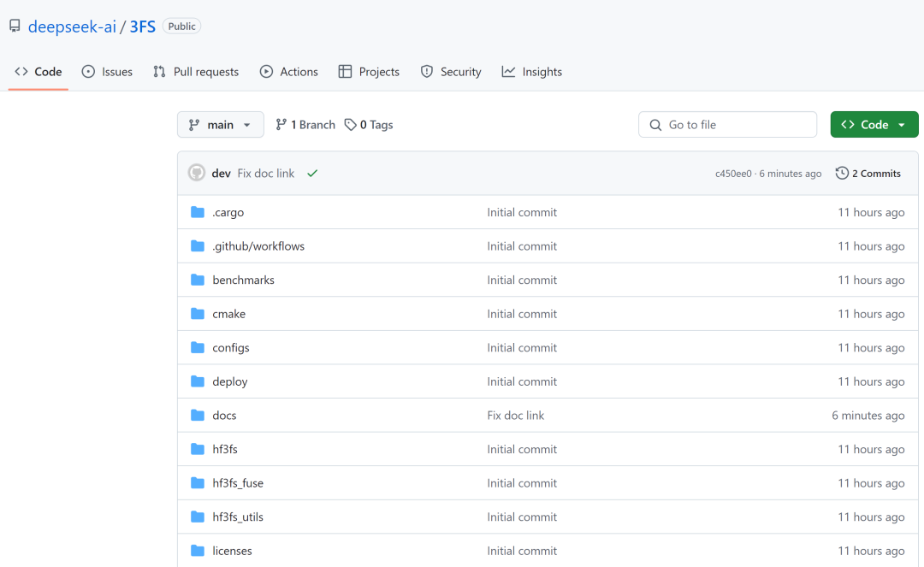Open the Actions tab
Viewport: 924px width, 567px height.
[x=289, y=72]
